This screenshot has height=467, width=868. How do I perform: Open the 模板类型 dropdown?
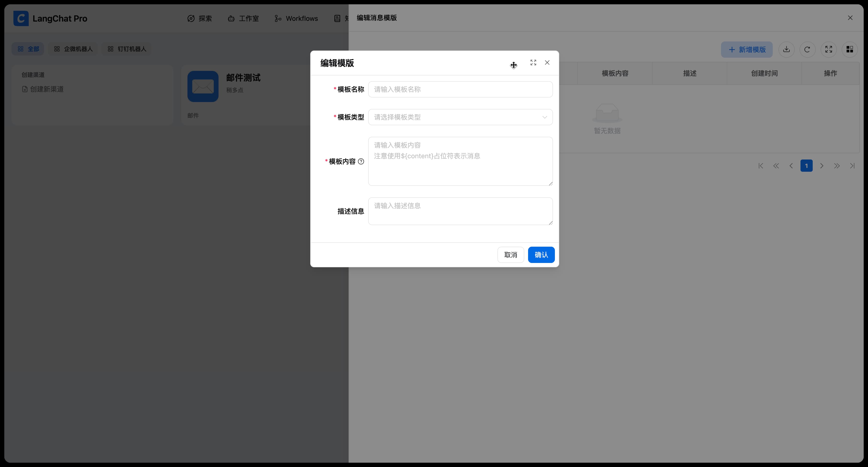pyautogui.click(x=460, y=117)
